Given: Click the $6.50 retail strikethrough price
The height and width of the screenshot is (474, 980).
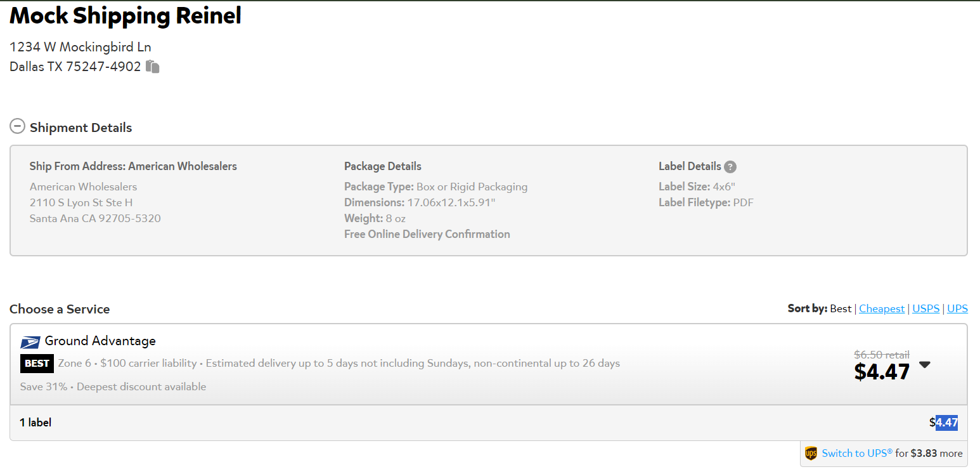Looking at the screenshot, I should point(882,355).
